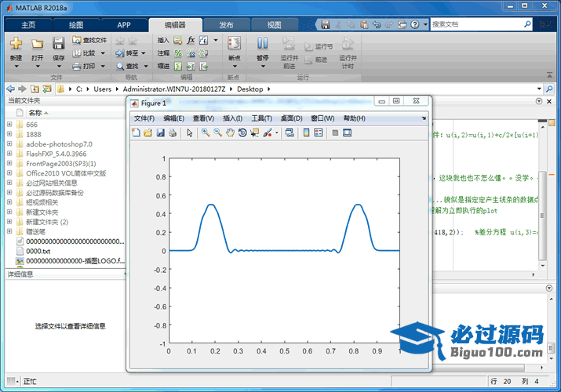
Task: Open dropdown arrow under 断点
Action: pos(235,66)
